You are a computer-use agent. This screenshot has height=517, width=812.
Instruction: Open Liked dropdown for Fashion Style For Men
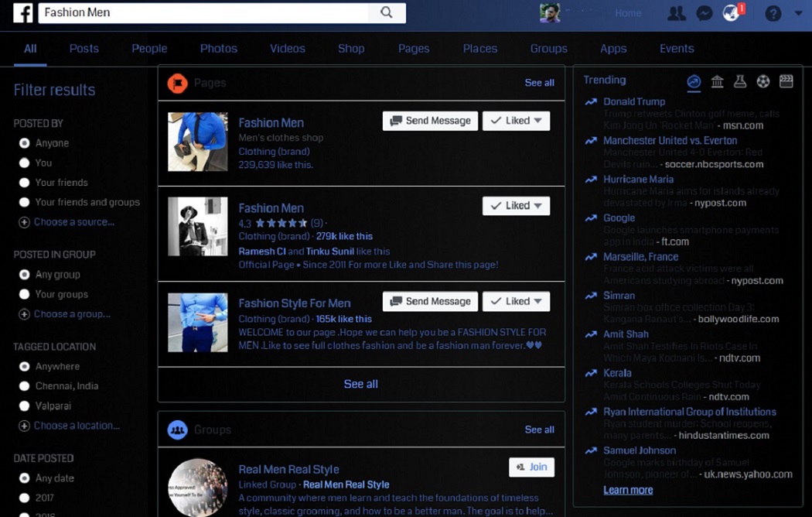(516, 302)
